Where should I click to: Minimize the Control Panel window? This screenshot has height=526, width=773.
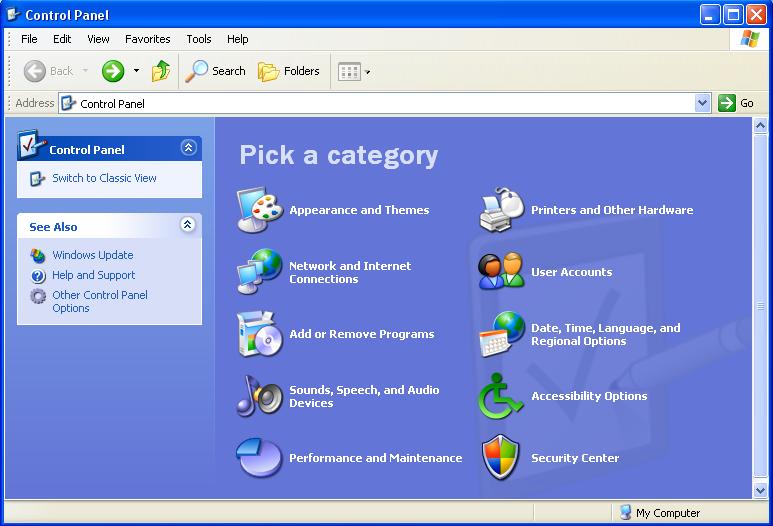tap(710, 15)
